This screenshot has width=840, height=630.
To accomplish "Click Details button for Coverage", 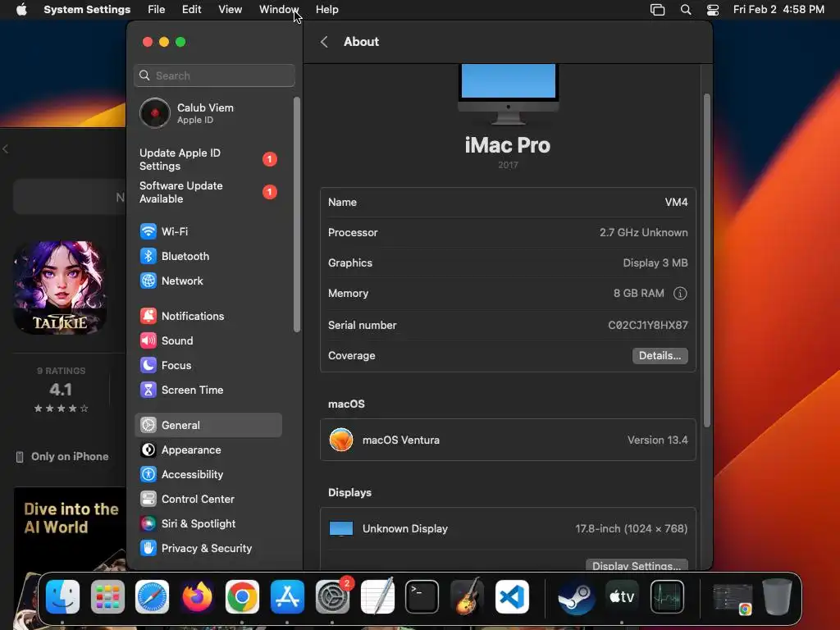I will point(660,356).
